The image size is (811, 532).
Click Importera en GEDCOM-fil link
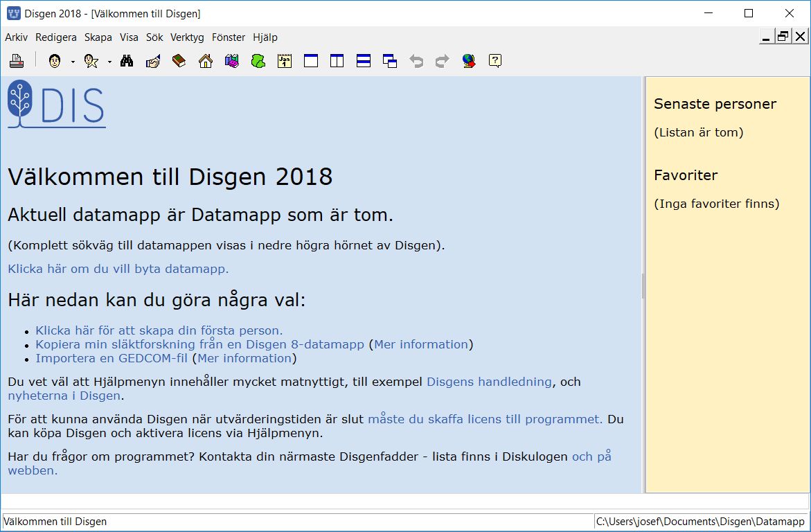click(x=112, y=359)
